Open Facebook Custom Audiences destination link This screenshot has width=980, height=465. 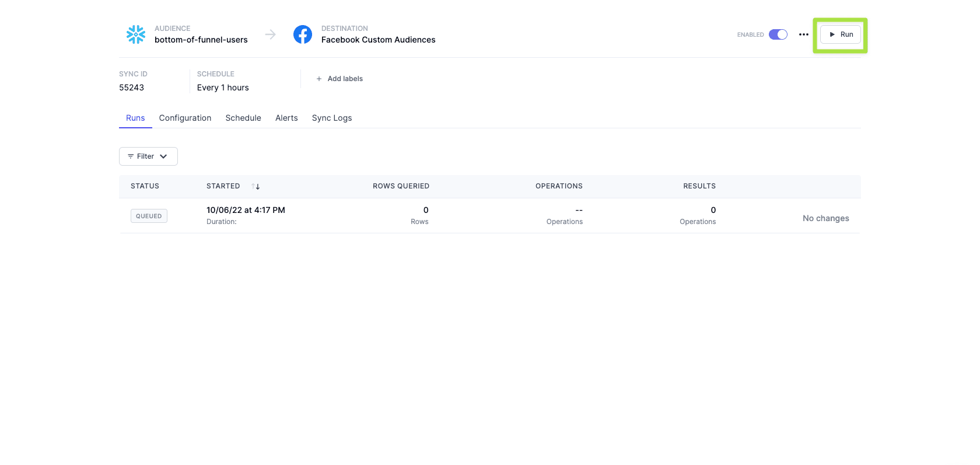(x=378, y=40)
